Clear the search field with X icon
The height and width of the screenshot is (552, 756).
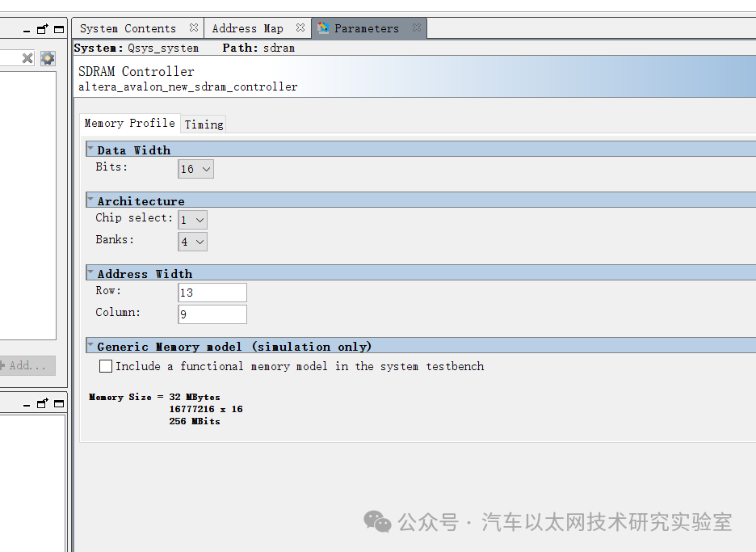pyautogui.click(x=27, y=58)
